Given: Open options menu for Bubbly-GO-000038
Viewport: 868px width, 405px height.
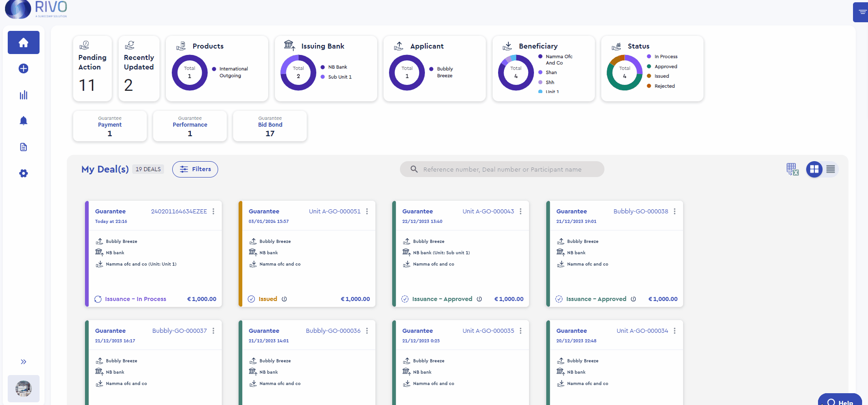Looking at the screenshot, I should (675, 212).
